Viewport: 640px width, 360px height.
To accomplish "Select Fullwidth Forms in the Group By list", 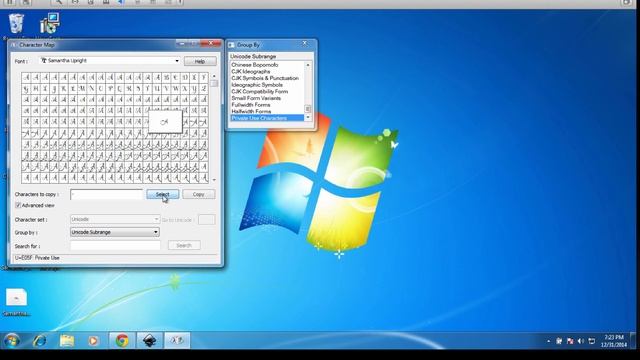I will coord(251,104).
